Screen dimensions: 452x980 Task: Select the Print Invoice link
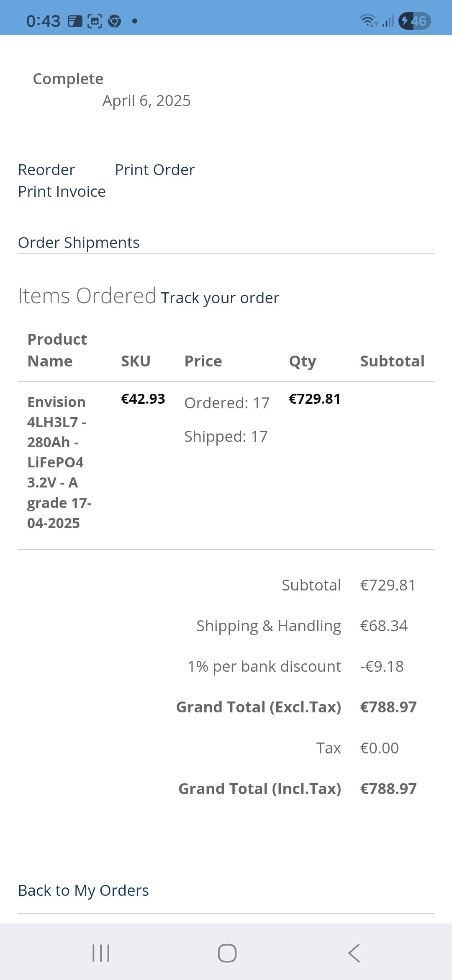tap(62, 191)
